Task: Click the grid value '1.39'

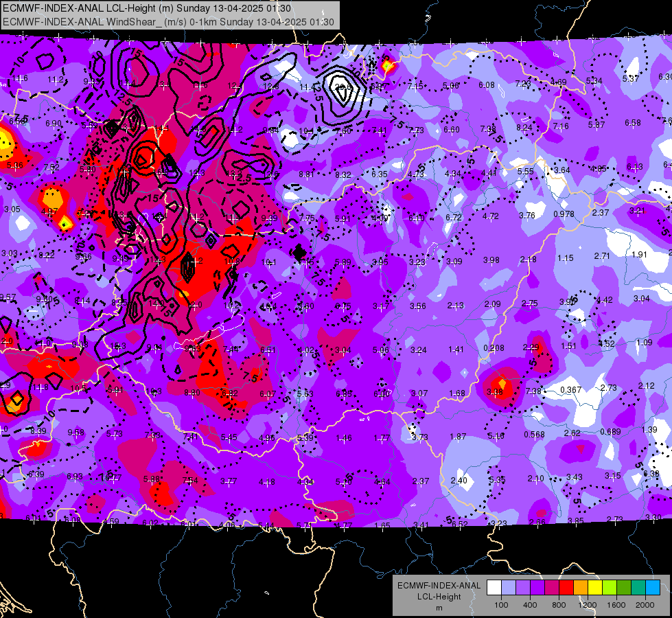Action: tap(650, 429)
